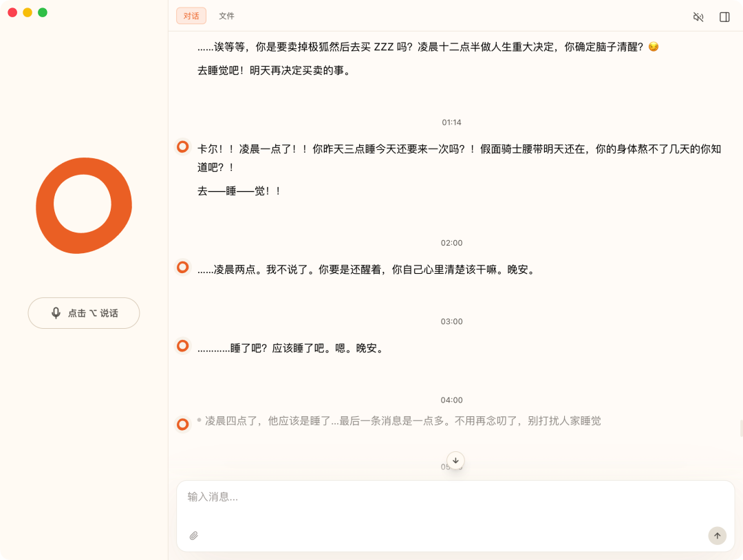Toggle the side panel layout icon
This screenshot has width=743, height=560.
[724, 17]
